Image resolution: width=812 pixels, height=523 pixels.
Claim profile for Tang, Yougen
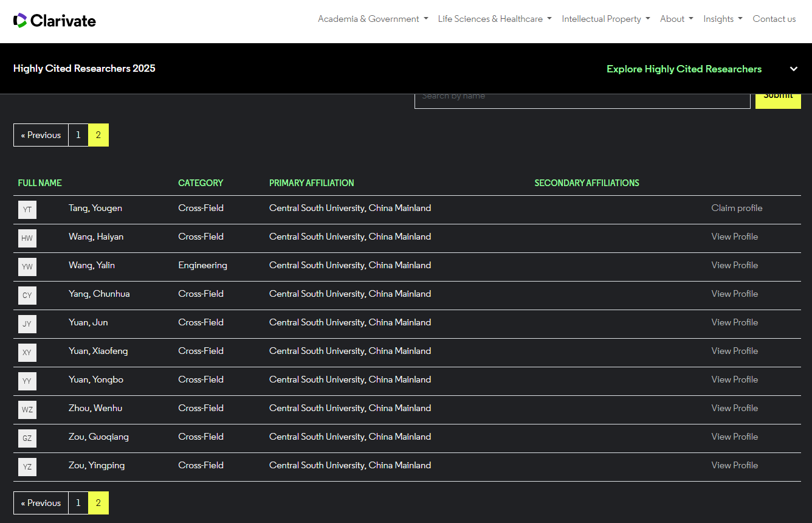[x=737, y=208]
